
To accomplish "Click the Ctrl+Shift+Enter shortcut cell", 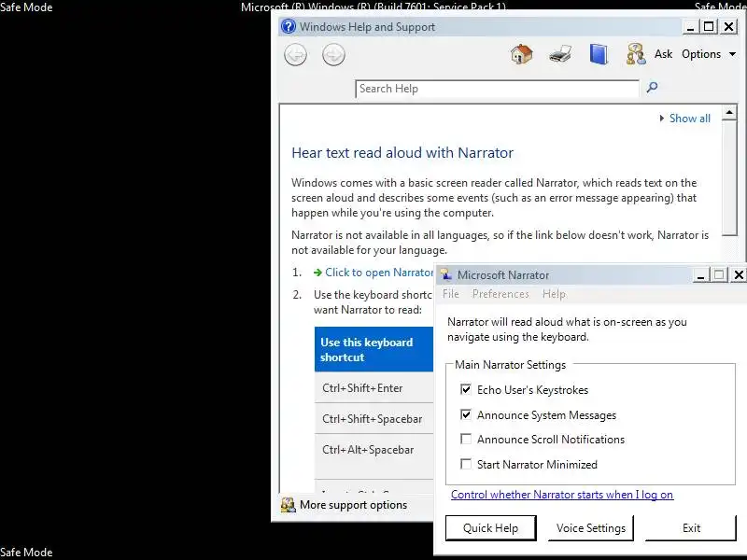I will [374, 388].
